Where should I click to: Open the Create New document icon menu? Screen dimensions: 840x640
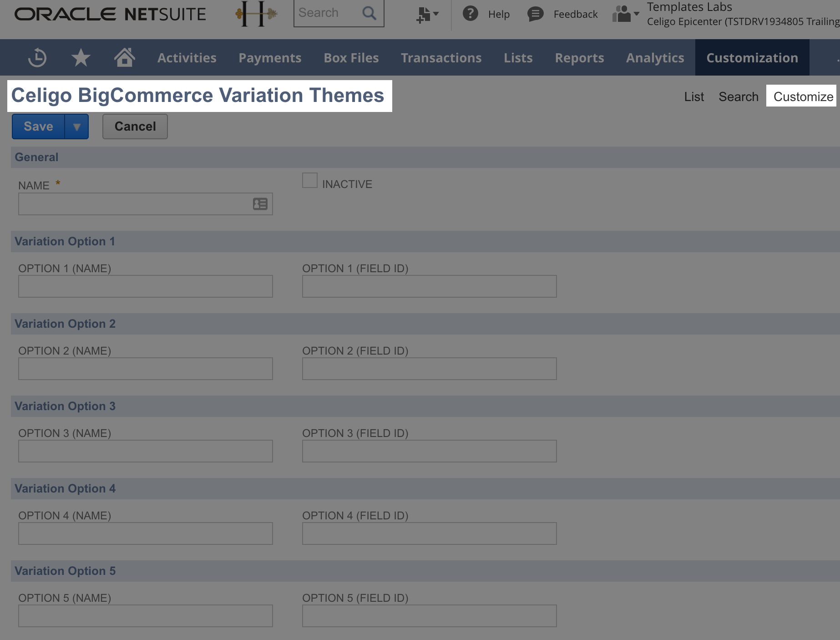click(427, 14)
